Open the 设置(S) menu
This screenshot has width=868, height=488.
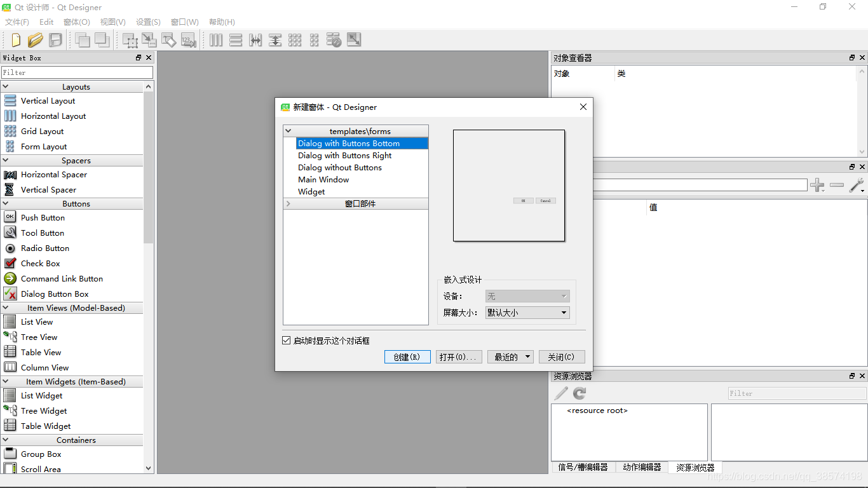tap(148, 22)
